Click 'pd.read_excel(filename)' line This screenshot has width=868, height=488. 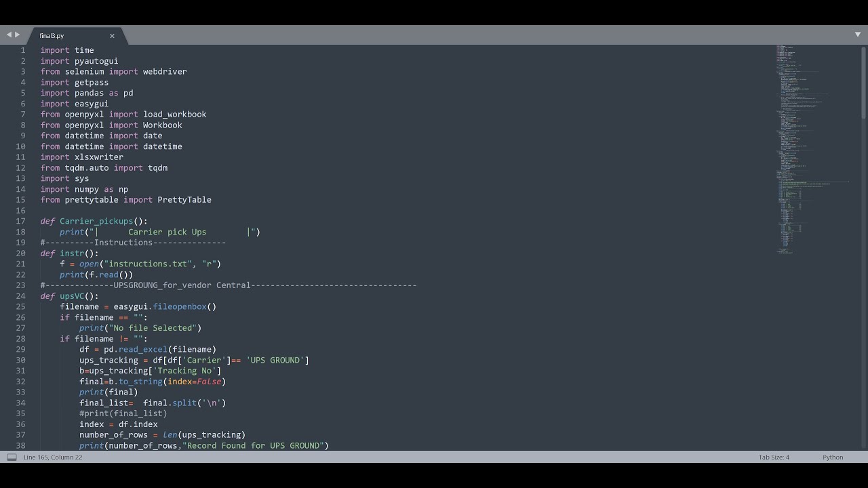pos(148,349)
